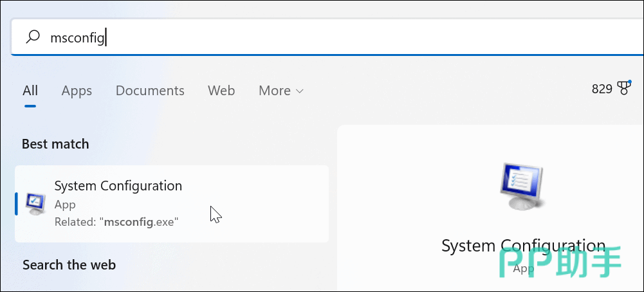Open the System Configuration best match title
This screenshot has height=292, width=644.
(x=118, y=186)
